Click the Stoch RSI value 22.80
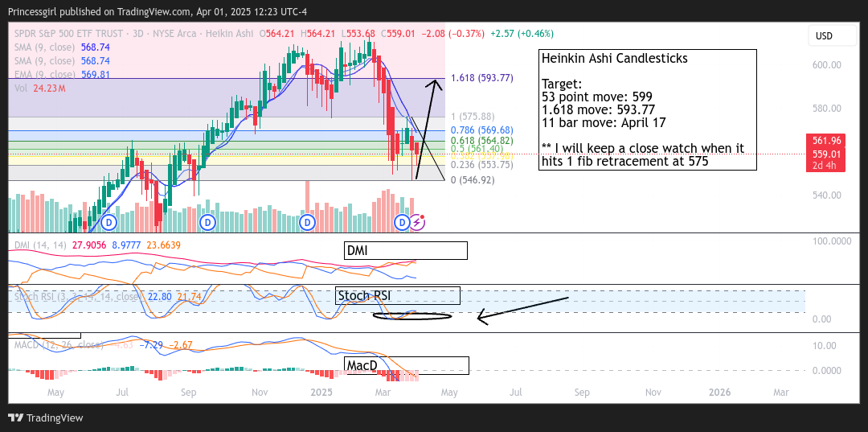Screen dimensions: 868x432 160,297
